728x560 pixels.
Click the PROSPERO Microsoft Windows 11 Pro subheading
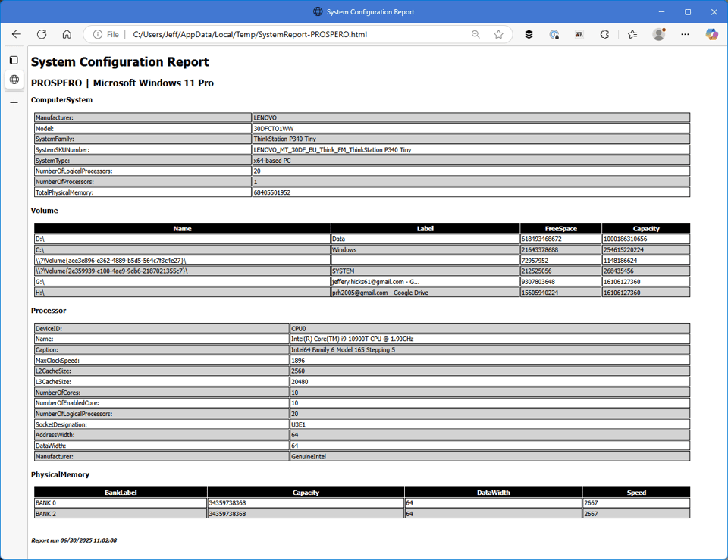pos(122,83)
